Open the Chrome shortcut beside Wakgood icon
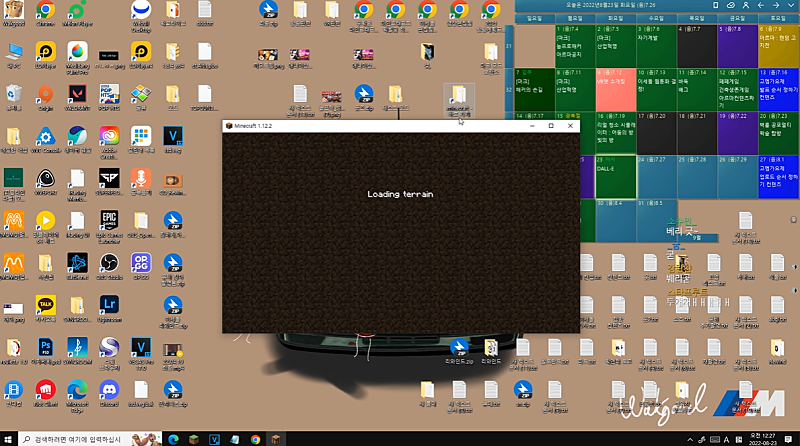800x446 pixels. coord(45,14)
